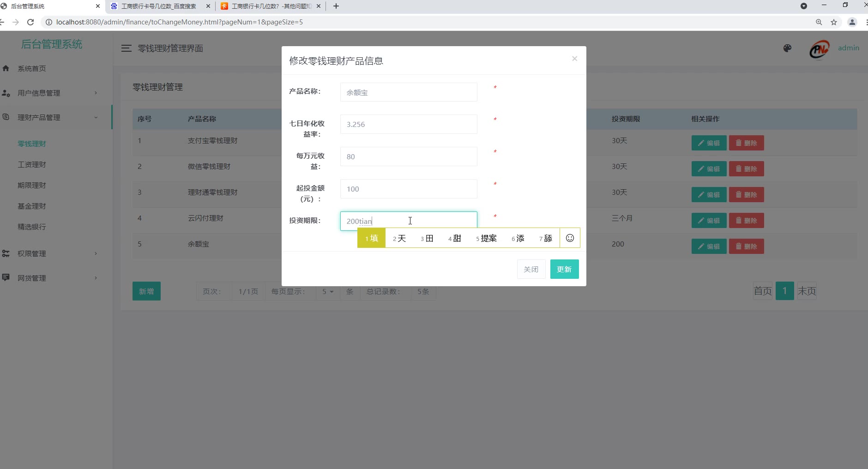This screenshot has width=868, height=469.
Task: Go to 系统首页 in the sidebar
Action: click(x=32, y=68)
